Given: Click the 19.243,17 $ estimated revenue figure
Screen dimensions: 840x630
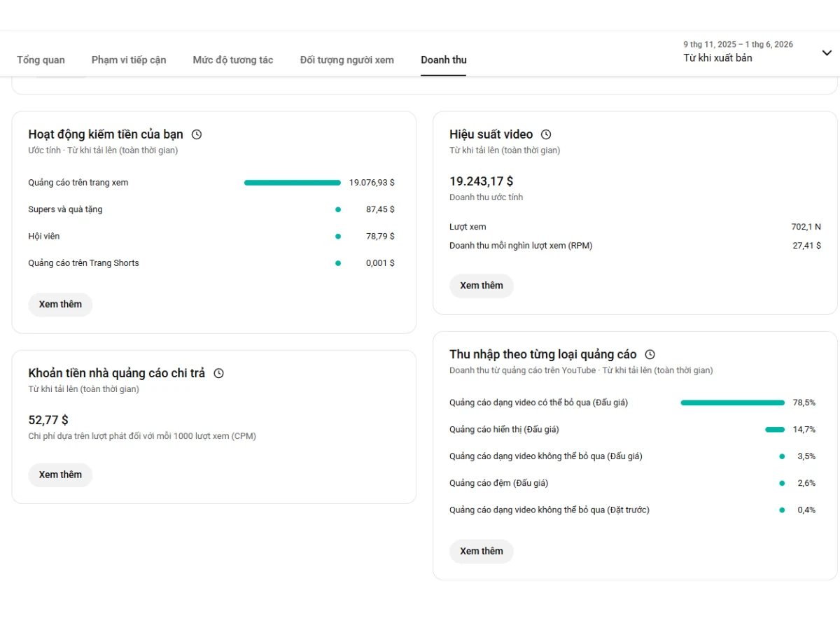Looking at the screenshot, I should tap(482, 181).
